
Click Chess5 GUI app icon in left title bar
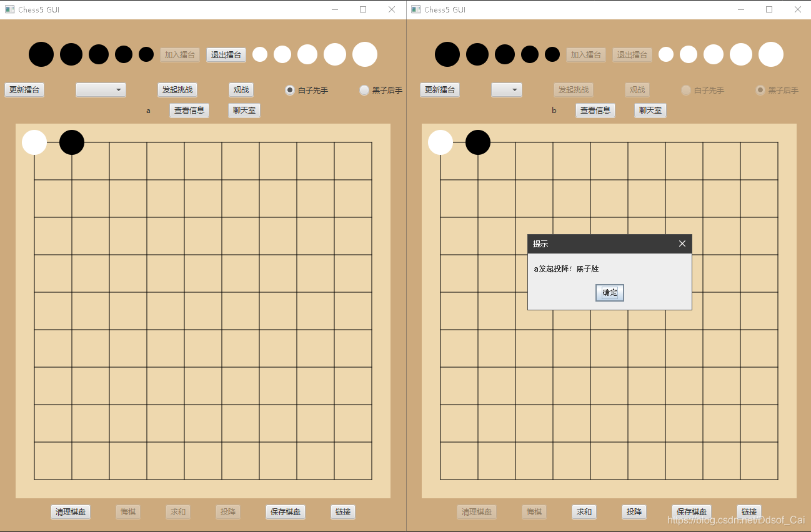coord(9,9)
